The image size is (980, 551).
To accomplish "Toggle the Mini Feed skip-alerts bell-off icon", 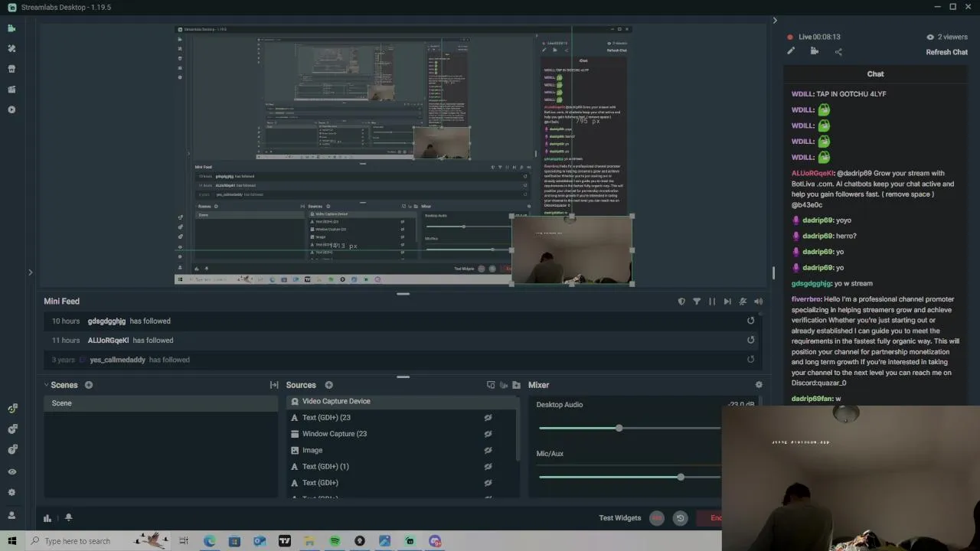I will [x=743, y=302].
